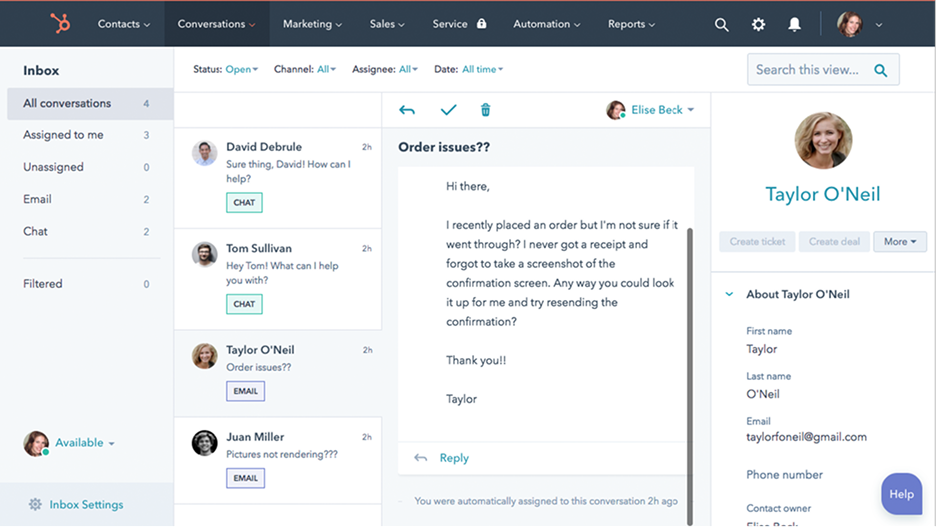Viewport: 936px width, 527px height.
Task: Click Elise Beck's small avatar in toolbar
Action: point(615,110)
